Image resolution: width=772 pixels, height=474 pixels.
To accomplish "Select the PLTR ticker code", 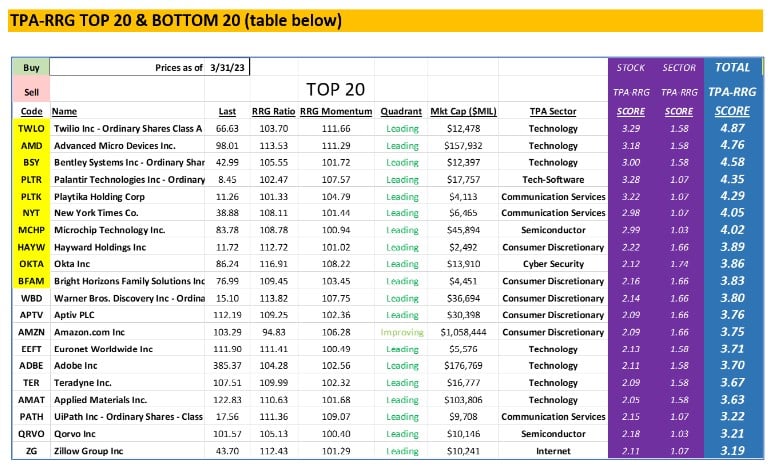I will tap(31, 180).
